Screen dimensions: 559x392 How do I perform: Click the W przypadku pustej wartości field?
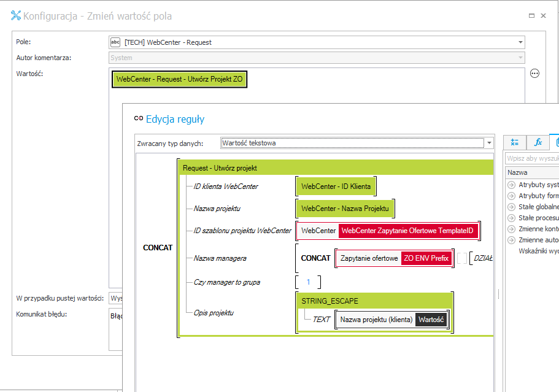point(115,298)
